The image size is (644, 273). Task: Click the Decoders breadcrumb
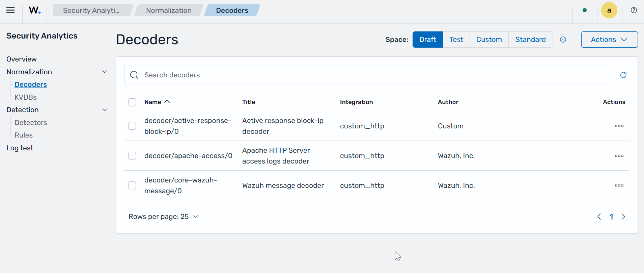[x=232, y=10]
